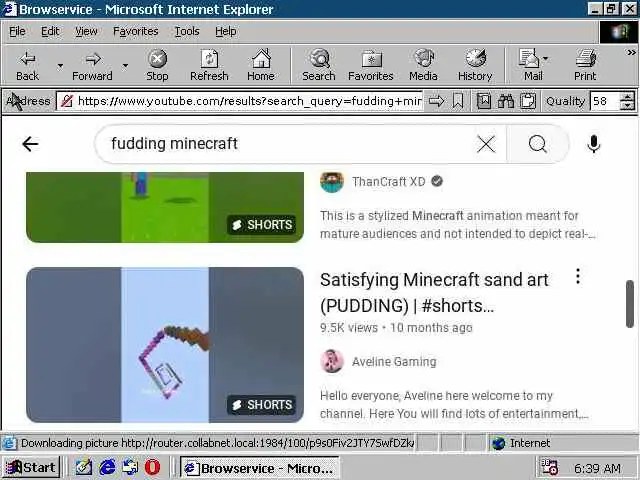Click the first quick launch notepad icon
The image size is (640, 480).
coord(84,467)
